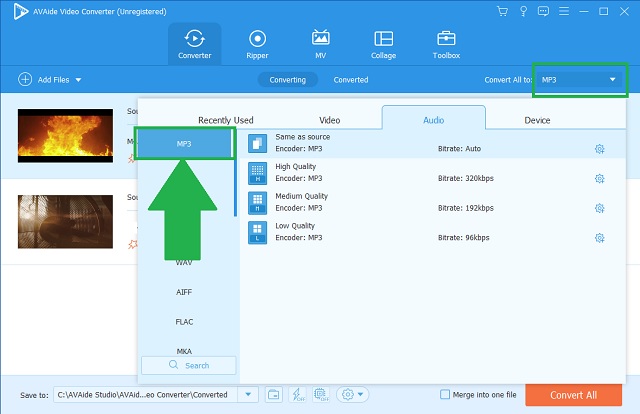Image resolution: width=640 pixels, height=414 pixels.
Task: Click the Medium Quality profile icon
Action: (258, 203)
